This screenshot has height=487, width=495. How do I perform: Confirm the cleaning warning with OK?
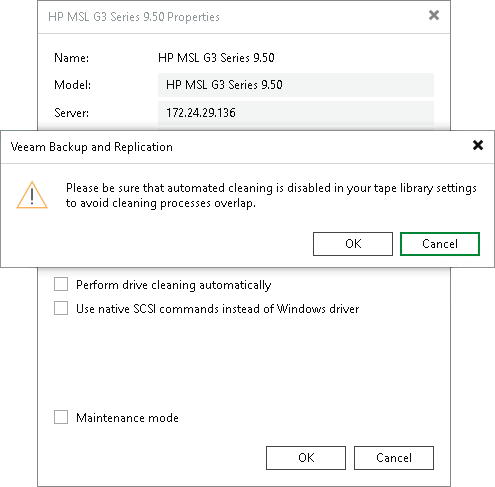(x=353, y=244)
